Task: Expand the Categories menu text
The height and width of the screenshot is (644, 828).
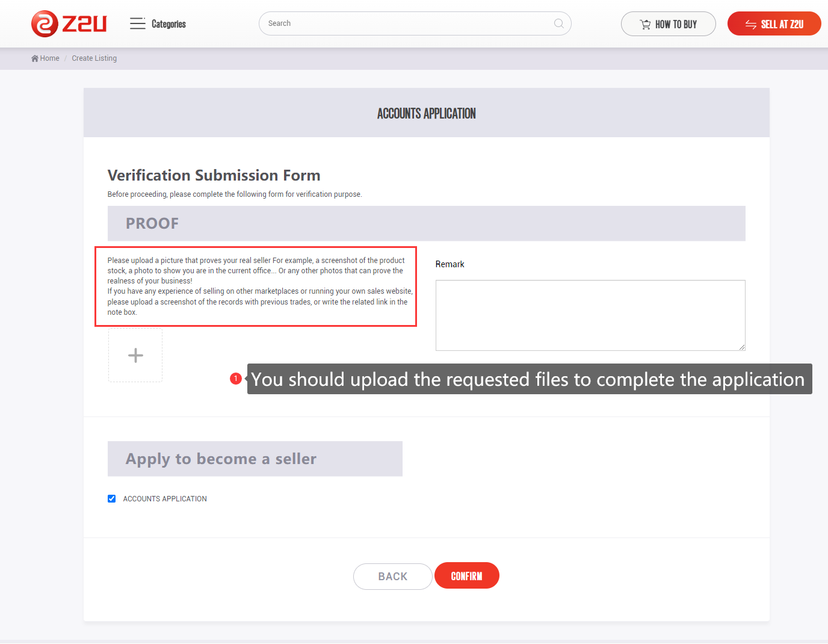Action: tap(168, 24)
